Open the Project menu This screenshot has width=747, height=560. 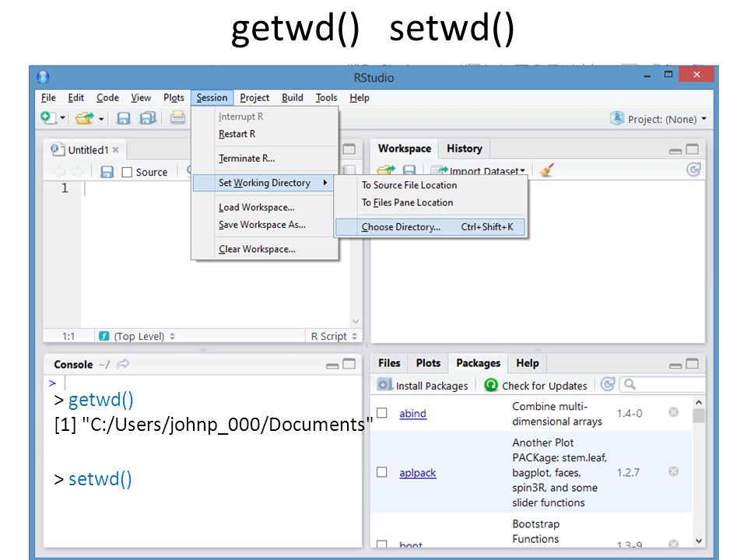click(x=254, y=98)
